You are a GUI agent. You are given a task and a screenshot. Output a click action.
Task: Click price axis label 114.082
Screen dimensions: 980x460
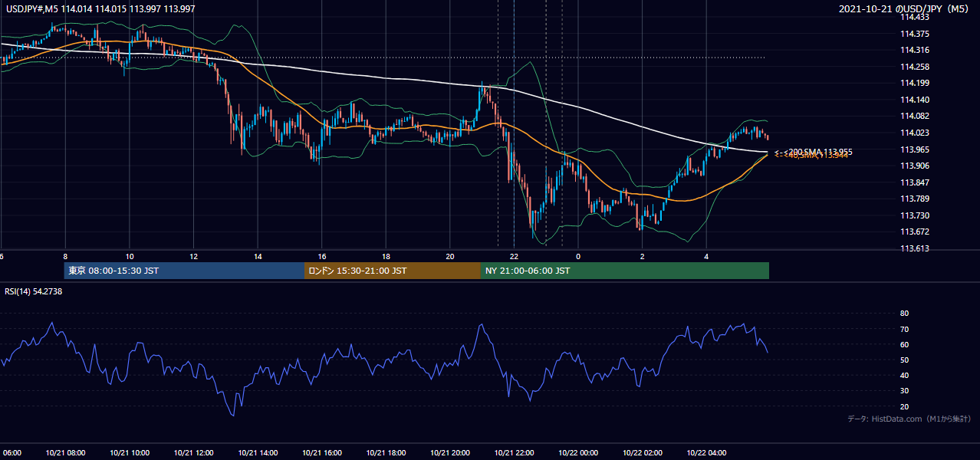[x=914, y=116]
